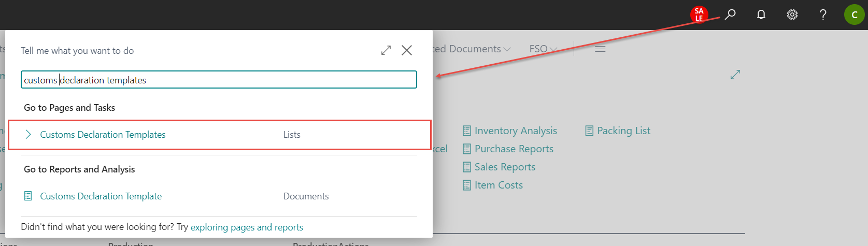This screenshot has width=868, height=246.
Task: Open the Customs Declaration Template report
Action: [101, 196]
